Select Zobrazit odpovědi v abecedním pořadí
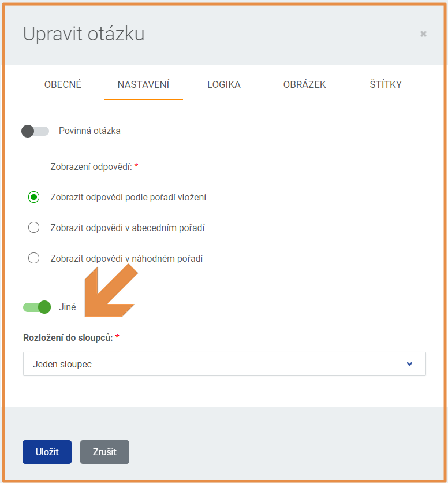This screenshot has height=483, width=448. point(33,228)
